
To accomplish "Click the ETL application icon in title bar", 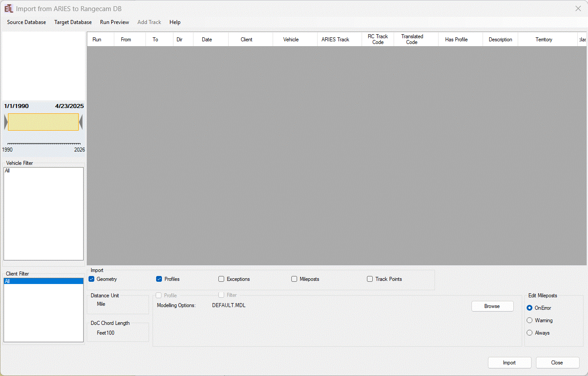I will tap(8, 8).
